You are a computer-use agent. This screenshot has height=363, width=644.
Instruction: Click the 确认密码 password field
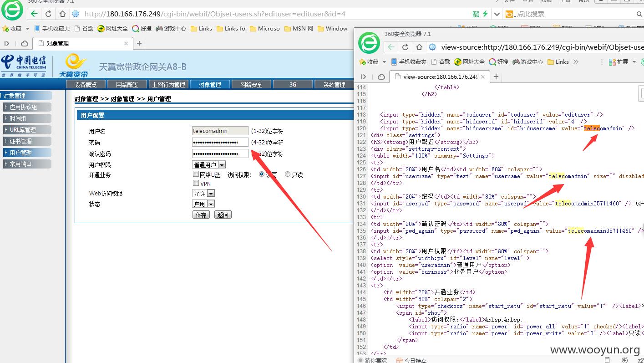click(x=220, y=153)
